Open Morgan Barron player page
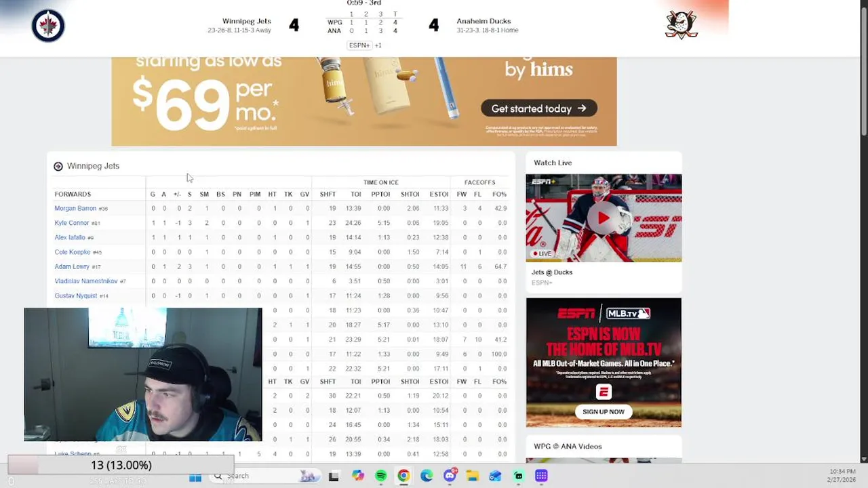868x488 pixels. 75,209
